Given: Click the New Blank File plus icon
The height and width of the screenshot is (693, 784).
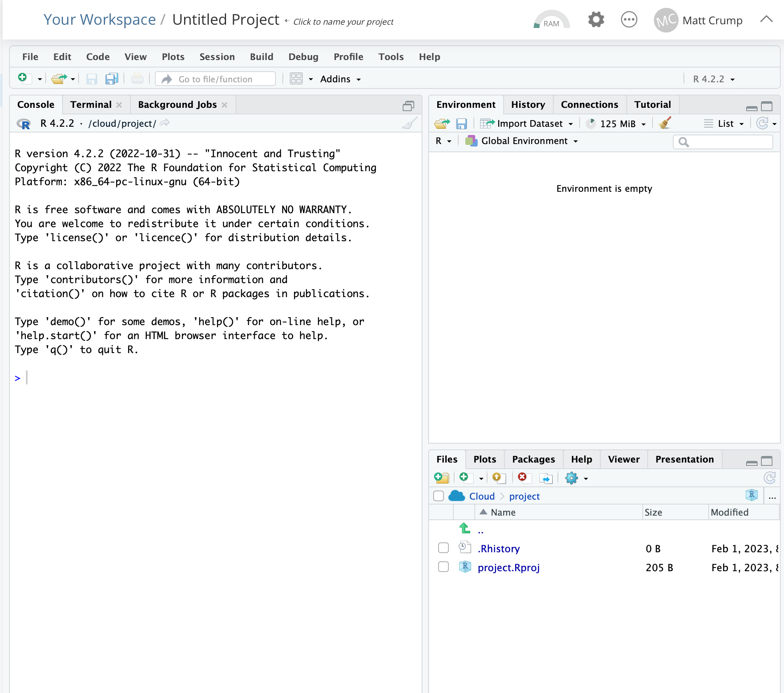Looking at the screenshot, I should pos(465,477).
